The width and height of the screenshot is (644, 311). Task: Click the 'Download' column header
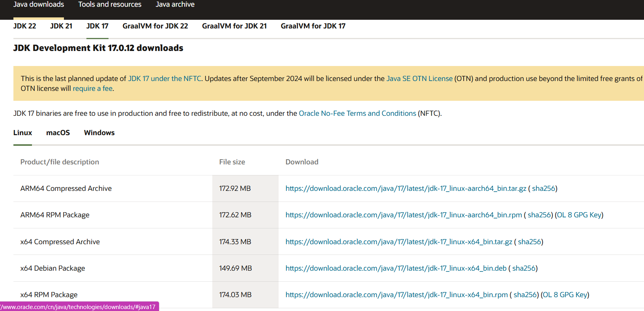point(302,162)
